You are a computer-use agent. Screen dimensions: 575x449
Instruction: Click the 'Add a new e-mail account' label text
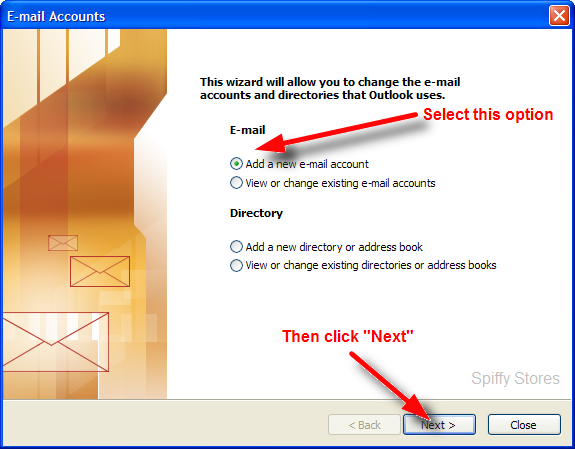point(307,164)
